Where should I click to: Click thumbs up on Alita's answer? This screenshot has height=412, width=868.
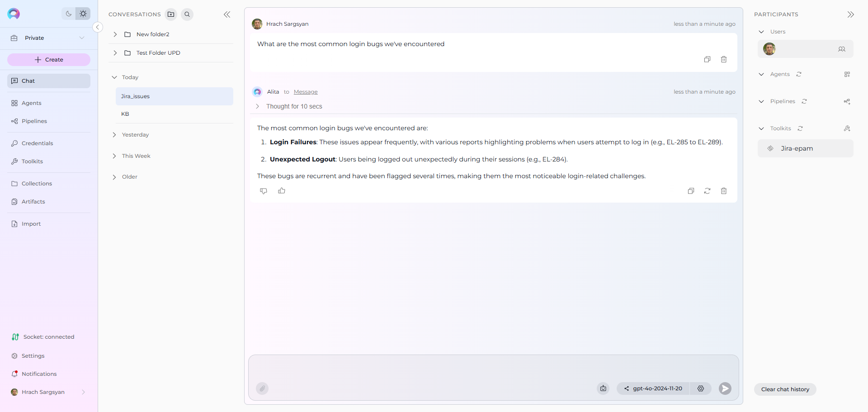282,191
